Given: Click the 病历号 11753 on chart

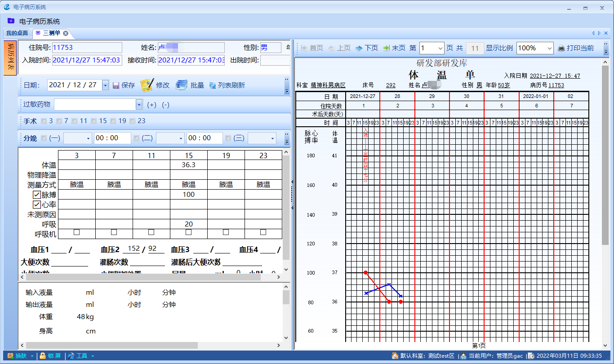Looking at the screenshot, I should tap(556, 85).
